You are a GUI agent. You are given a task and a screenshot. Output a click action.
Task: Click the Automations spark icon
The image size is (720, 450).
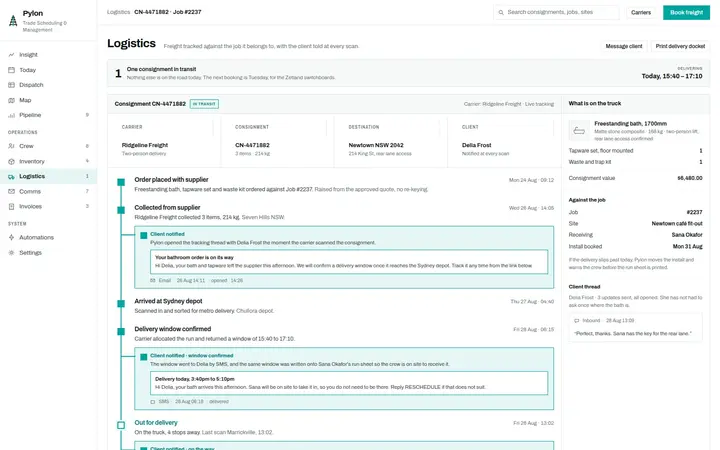[11, 237]
